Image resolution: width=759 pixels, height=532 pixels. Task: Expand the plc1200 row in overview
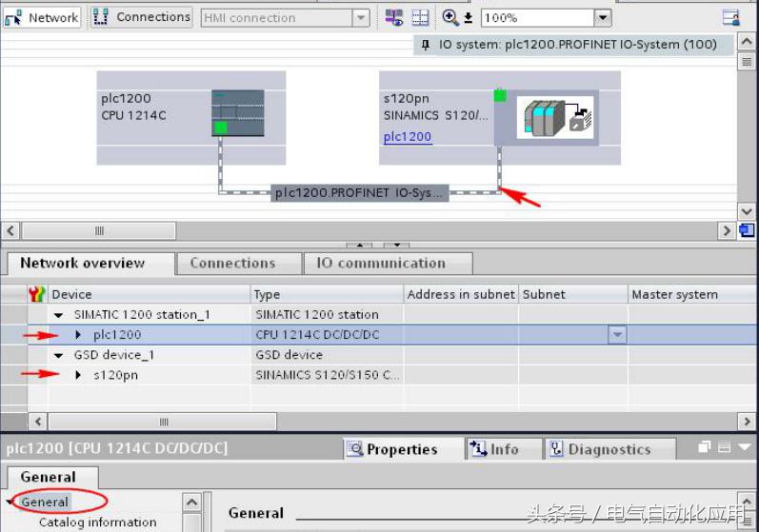78,335
